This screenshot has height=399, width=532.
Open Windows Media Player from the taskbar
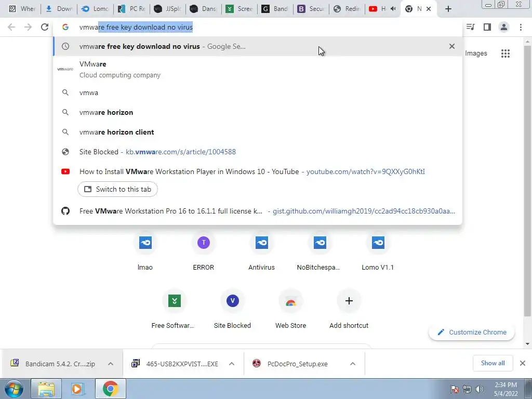(77, 389)
